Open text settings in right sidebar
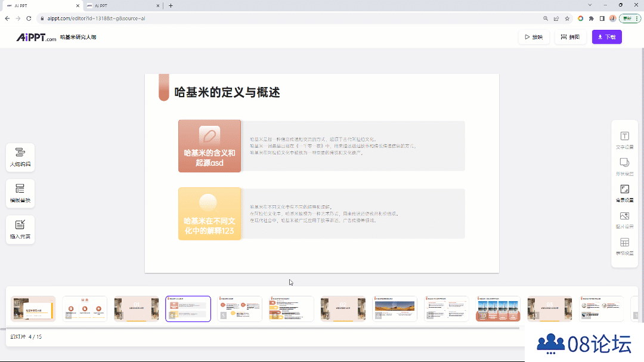Viewport: 644px width, 362px height. [624, 140]
